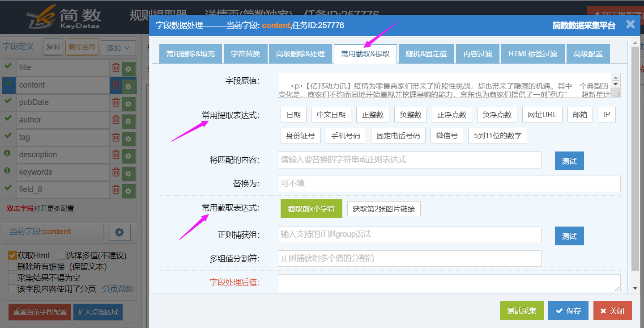Open gear settings for keywords field
The width and height of the screenshot is (644, 328).
tap(128, 173)
